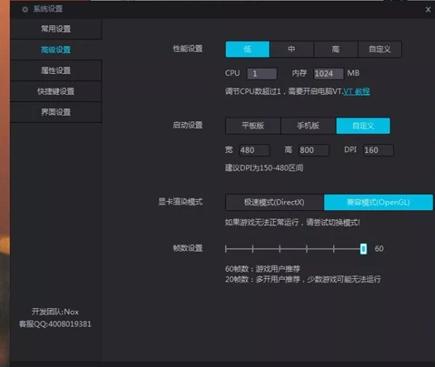Click the 建议DPI为150-480区间 hint text
This screenshot has height=367, width=435.
coord(264,168)
